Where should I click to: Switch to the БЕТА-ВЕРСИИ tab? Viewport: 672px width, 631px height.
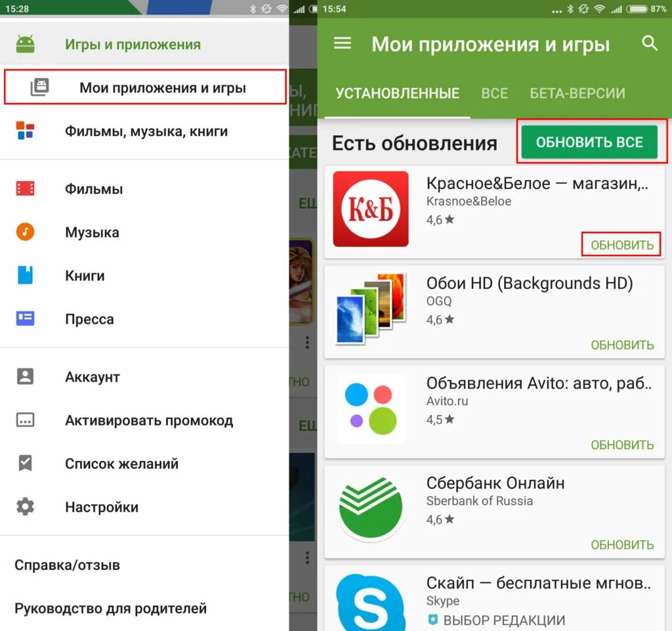point(577,93)
